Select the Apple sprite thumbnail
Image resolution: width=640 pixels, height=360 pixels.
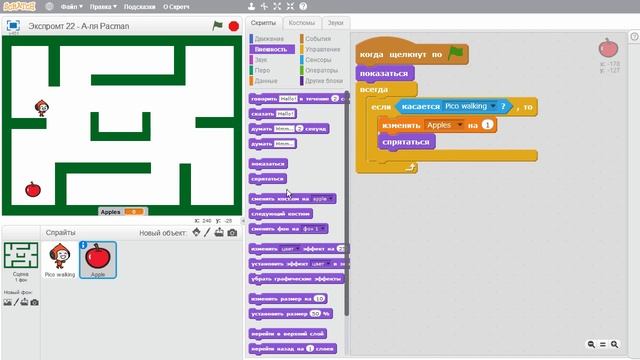pyautogui.click(x=98, y=260)
